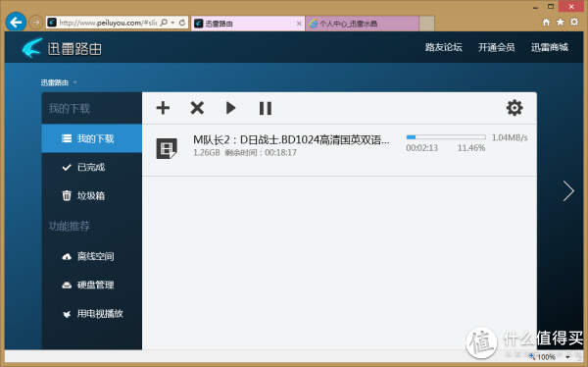The image size is (588, 367).
Task: Open the favorites star icon
Action: tap(561, 23)
